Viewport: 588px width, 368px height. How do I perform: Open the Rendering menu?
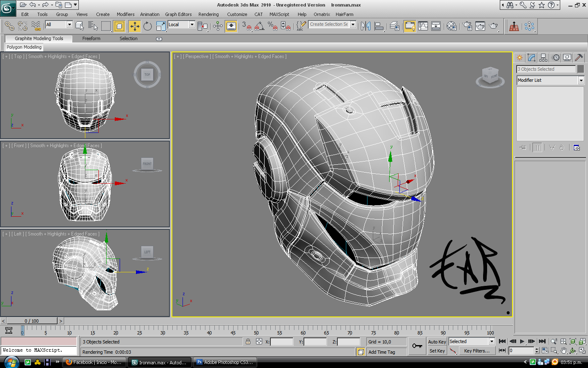coord(208,14)
